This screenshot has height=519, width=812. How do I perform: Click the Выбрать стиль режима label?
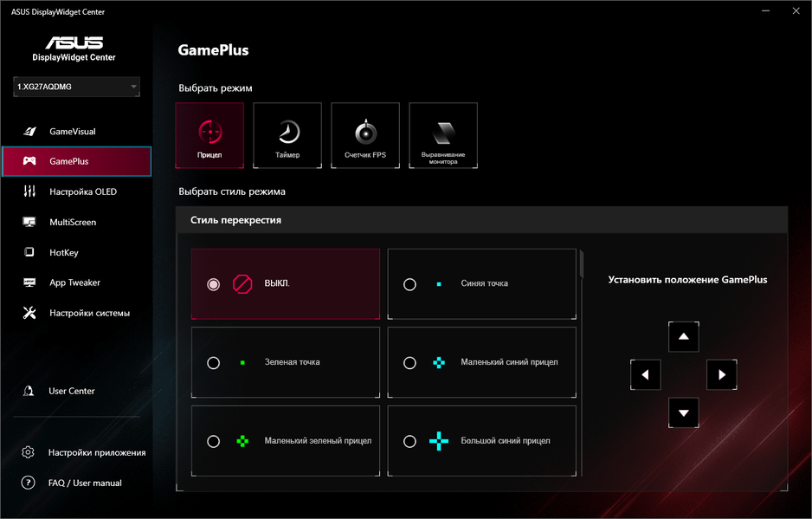coord(232,191)
